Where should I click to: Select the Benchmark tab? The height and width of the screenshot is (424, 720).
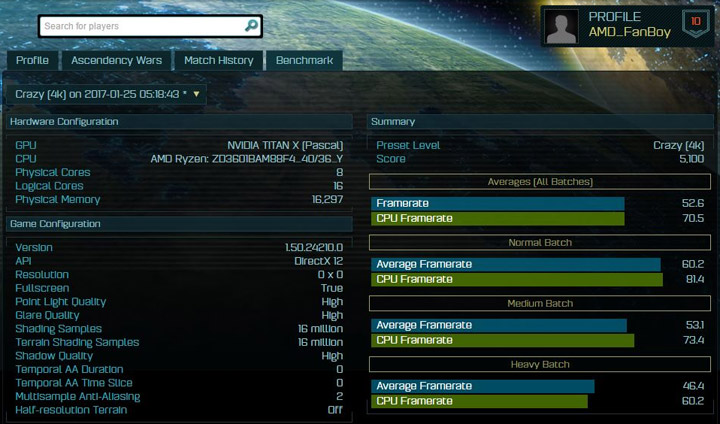click(x=304, y=60)
